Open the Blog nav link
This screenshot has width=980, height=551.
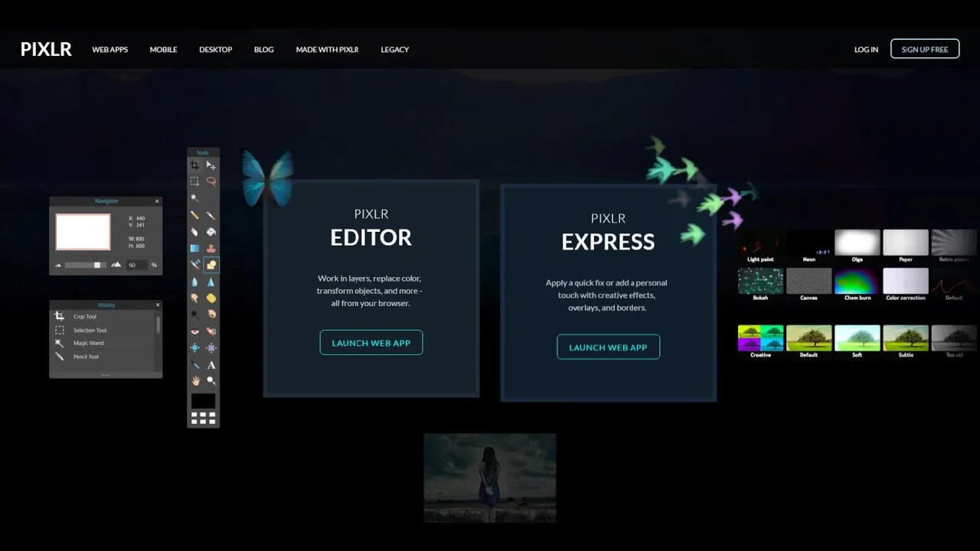pyautogui.click(x=264, y=50)
